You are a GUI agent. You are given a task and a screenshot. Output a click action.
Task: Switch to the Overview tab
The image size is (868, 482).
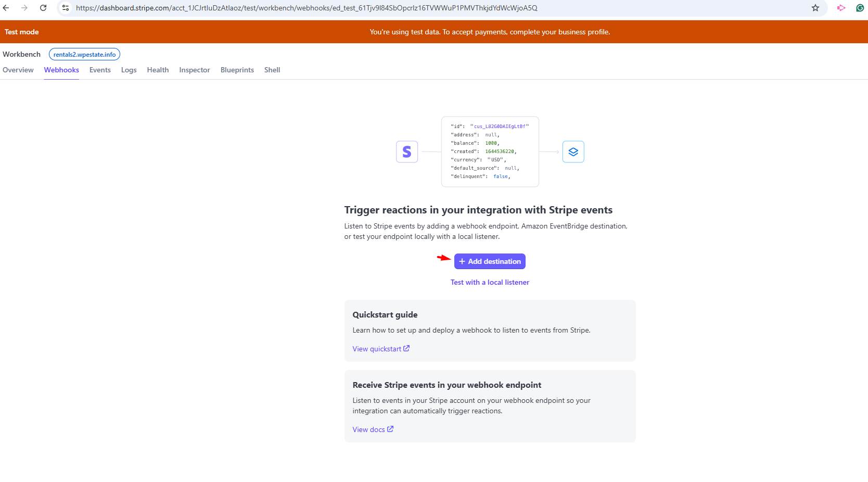pos(18,70)
